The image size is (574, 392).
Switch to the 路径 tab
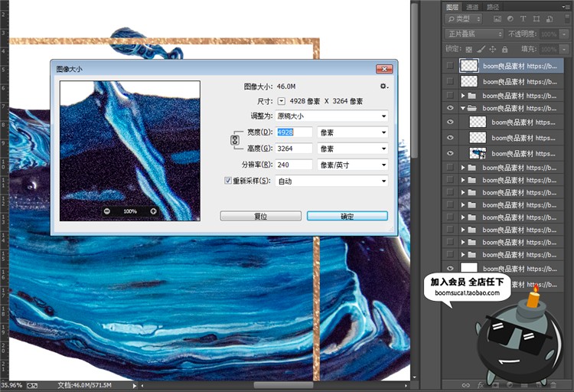click(493, 7)
